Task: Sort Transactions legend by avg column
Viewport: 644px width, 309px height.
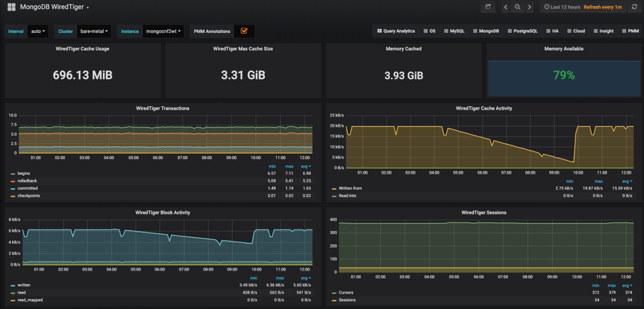Action: tap(307, 166)
